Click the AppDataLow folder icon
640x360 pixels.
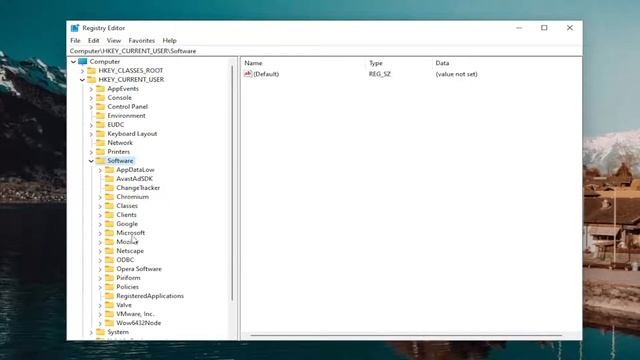click(109, 170)
